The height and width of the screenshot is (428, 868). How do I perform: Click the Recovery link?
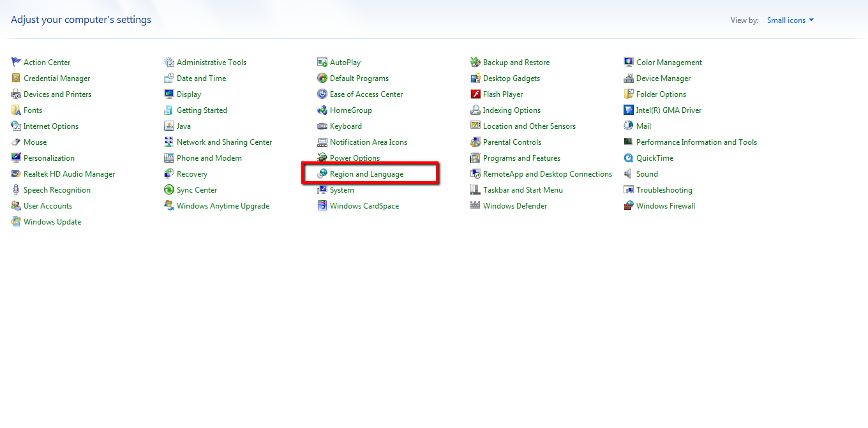[x=192, y=174]
